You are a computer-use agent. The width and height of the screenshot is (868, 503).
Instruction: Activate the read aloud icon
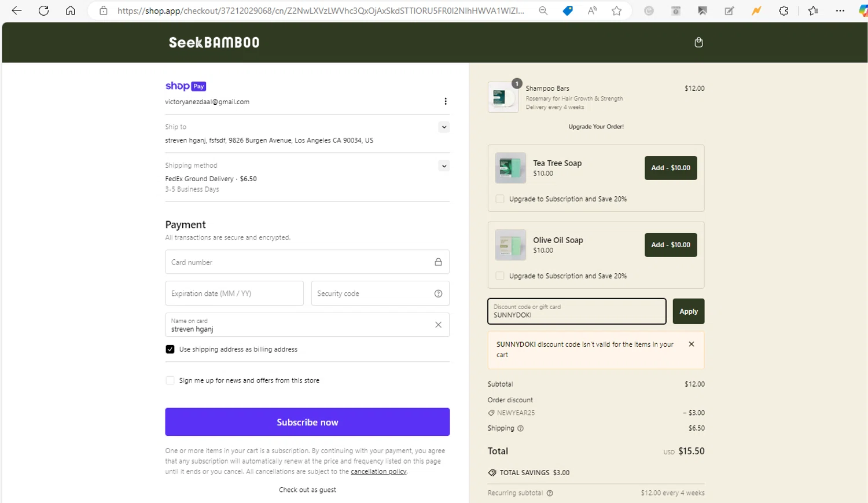[592, 10]
